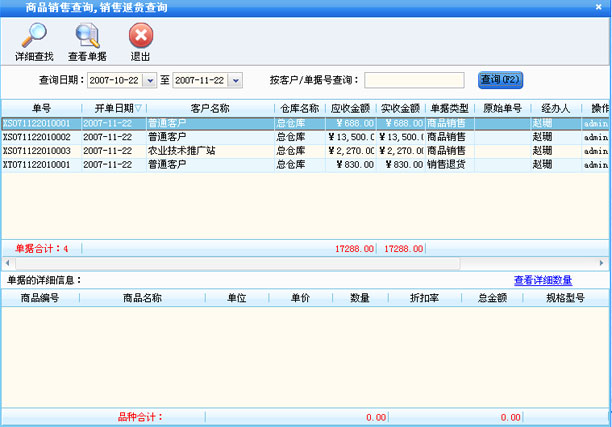Open the 查看单据 document viewer icon

87,37
